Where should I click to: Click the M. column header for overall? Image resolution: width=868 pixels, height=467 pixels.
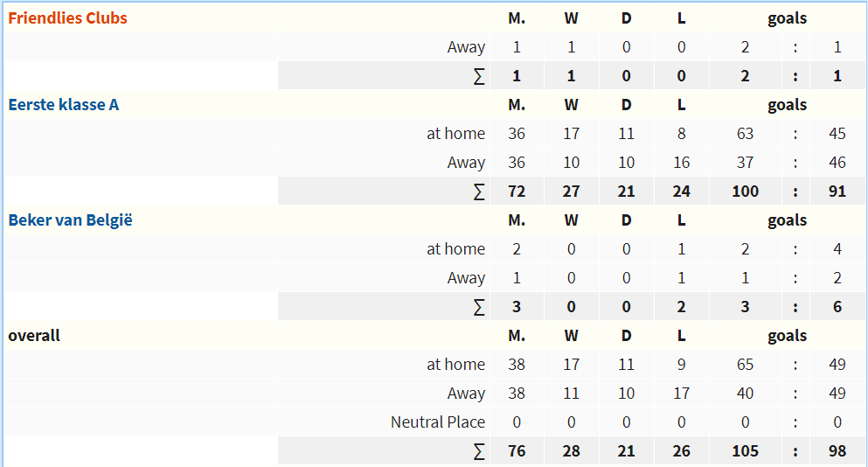click(x=517, y=336)
